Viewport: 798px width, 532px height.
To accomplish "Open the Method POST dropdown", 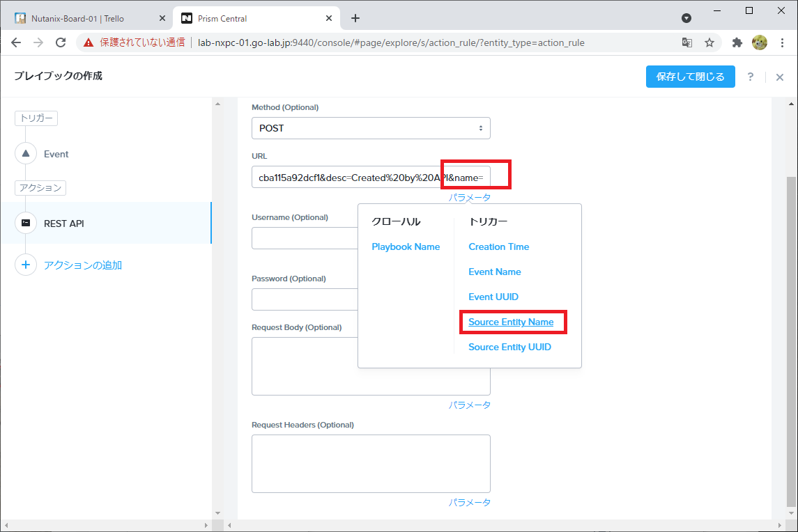I will point(371,128).
